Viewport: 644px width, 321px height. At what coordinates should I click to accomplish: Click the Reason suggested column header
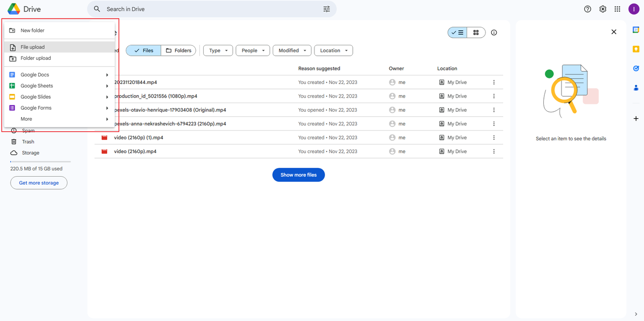click(319, 68)
